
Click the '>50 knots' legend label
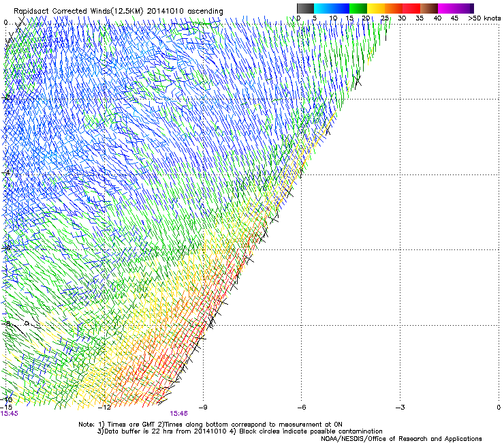click(x=484, y=18)
